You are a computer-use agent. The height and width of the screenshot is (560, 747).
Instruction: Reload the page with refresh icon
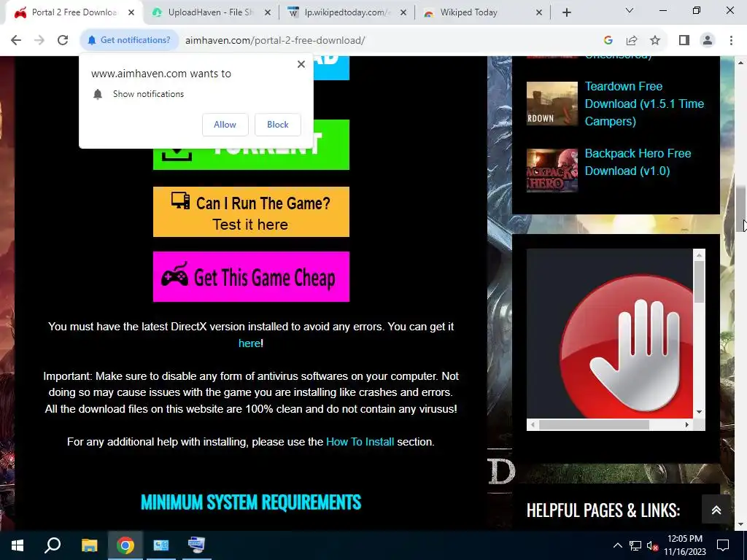pyautogui.click(x=63, y=41)
